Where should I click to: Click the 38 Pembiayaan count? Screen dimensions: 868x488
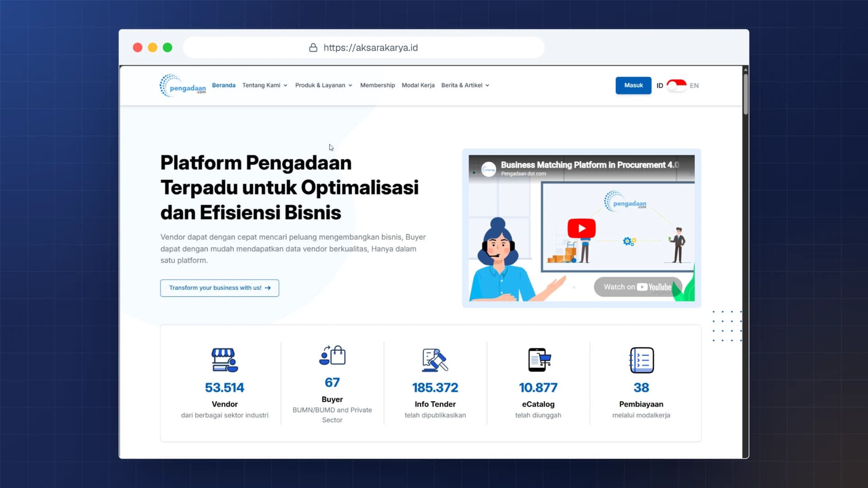641,388
